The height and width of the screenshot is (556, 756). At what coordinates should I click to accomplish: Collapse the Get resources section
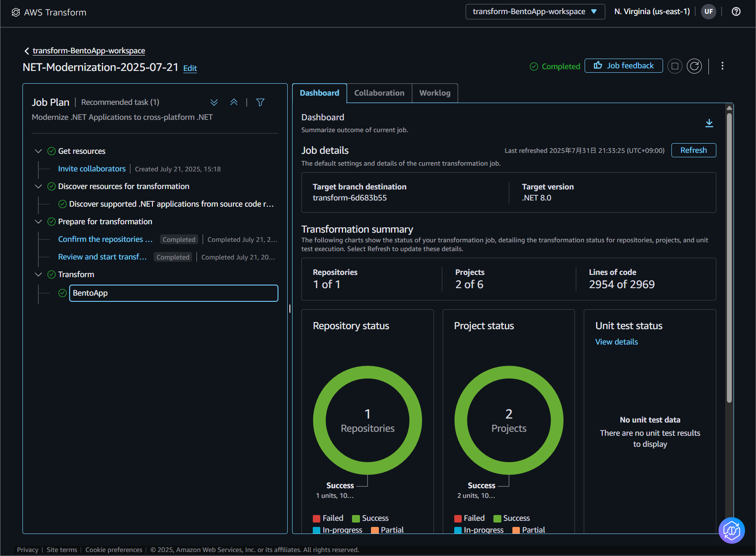click(x=38, y=151)
